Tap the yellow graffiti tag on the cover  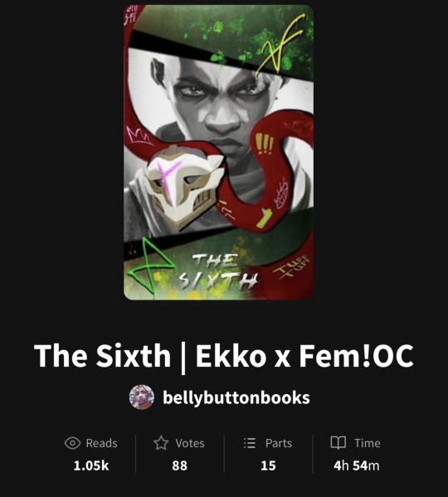click(x=282, y=44)
